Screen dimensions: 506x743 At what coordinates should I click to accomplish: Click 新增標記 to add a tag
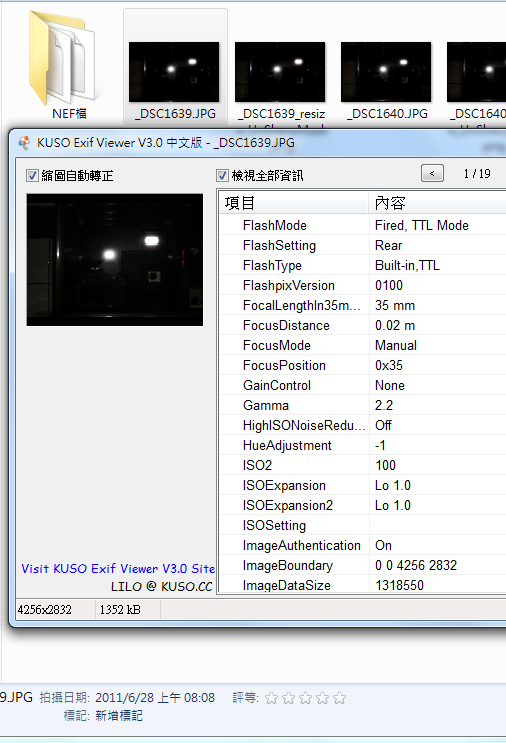click(119, 715)
